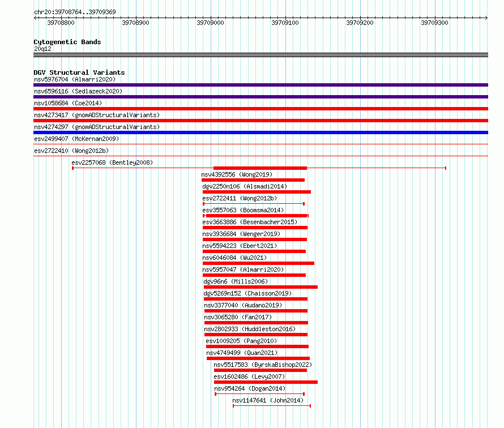Click the red bar under nsv1058684
Screen dimensions: 504x428
260,109
